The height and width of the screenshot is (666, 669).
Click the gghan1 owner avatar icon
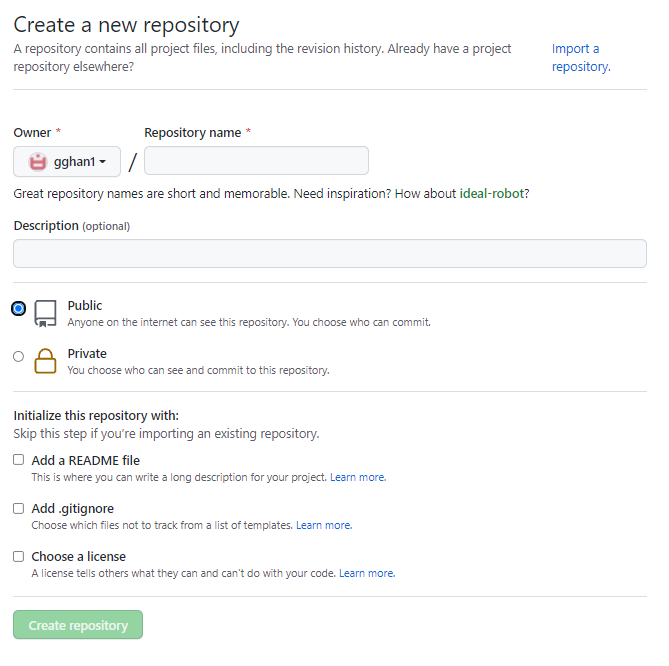point(38,162)
